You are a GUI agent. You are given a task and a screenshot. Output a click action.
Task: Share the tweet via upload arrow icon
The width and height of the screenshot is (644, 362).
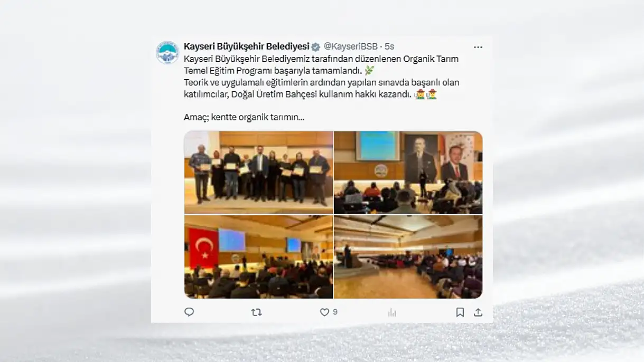point(478,312)
